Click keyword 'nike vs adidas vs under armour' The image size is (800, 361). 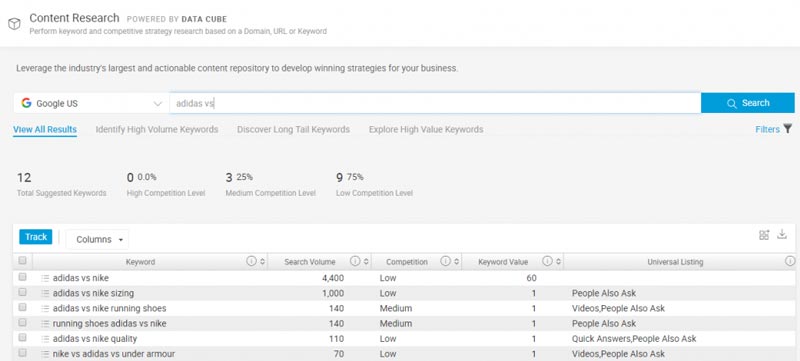[x=114, y=353]
